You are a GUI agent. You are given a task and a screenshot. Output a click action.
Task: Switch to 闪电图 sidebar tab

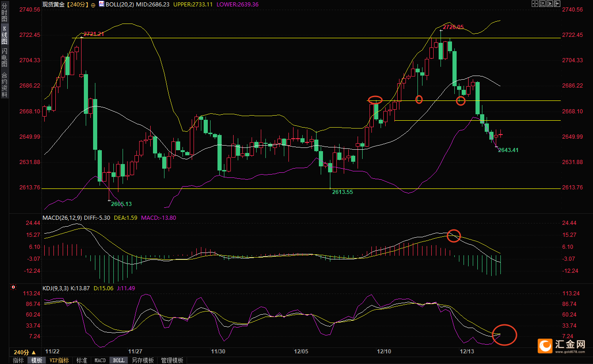[4, 57]
